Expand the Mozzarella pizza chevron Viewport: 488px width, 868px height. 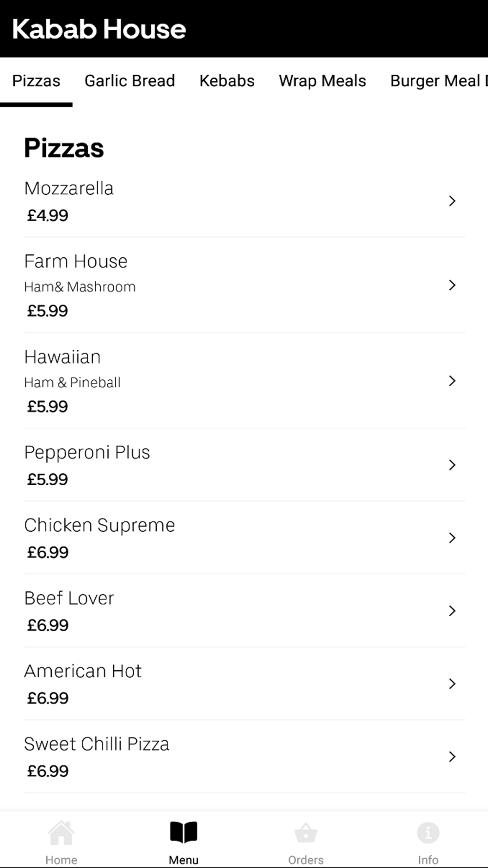[x=452, y=201]
